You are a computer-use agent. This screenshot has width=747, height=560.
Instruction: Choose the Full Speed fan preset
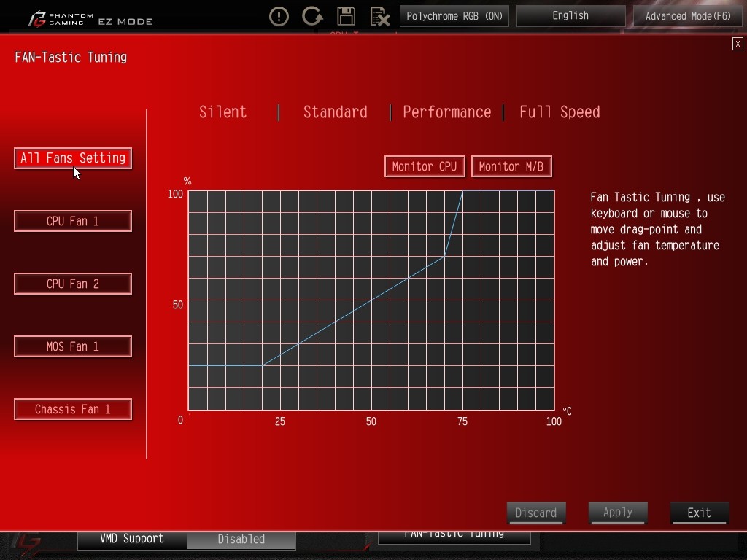coord(560,112)
